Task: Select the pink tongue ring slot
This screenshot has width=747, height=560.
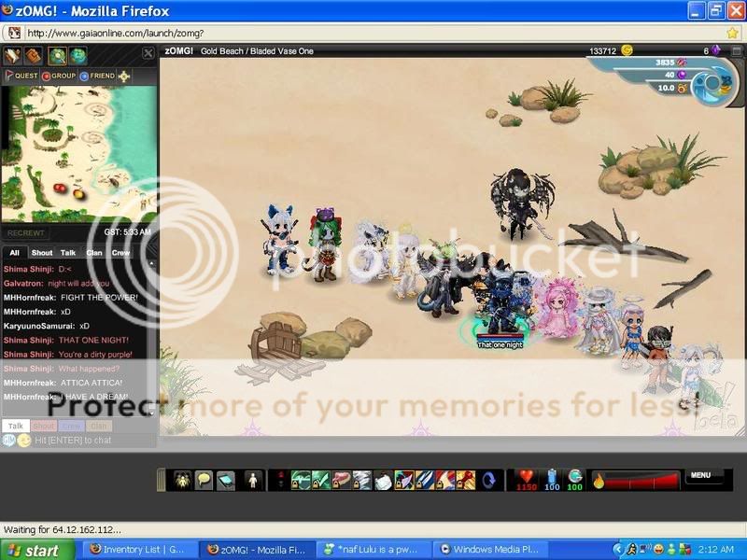Action: tap(342, 480)
